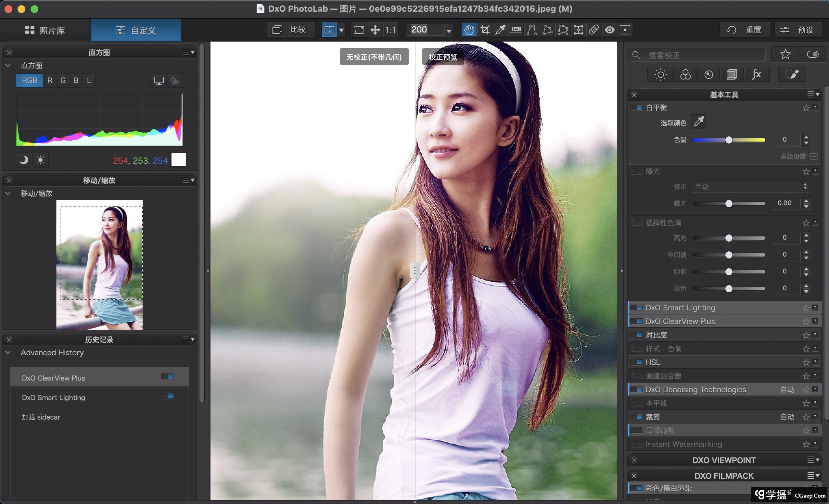
Task: Activate the Horizon leveling tool
Action: pos(516,30)
